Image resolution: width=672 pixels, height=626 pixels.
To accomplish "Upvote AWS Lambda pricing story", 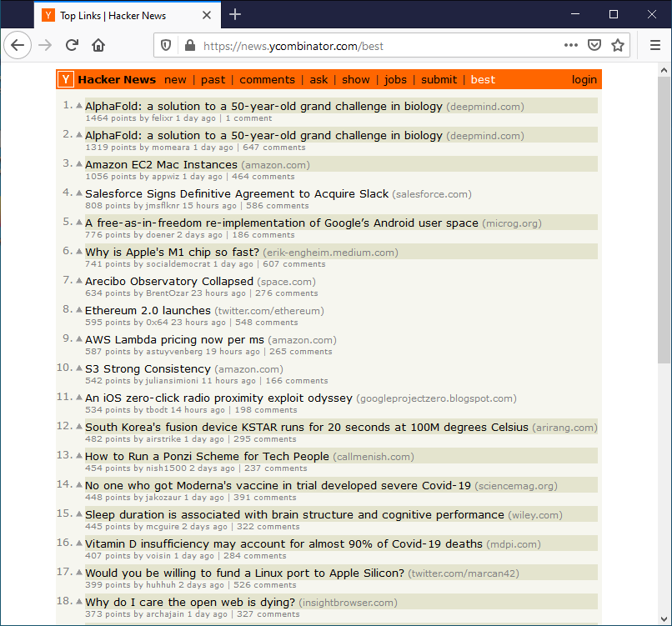I will tap(79, 338).
